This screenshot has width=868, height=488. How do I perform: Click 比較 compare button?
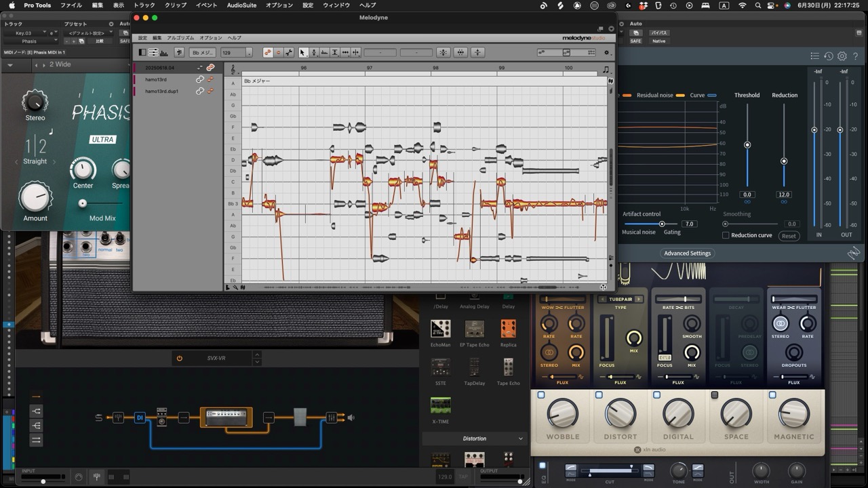100,41
